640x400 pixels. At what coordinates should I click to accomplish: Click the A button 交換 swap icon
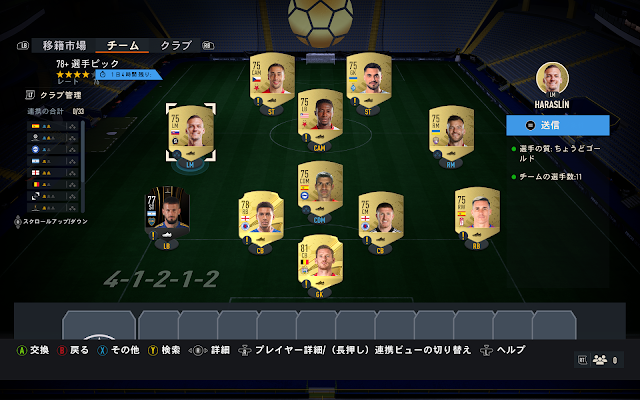[x=22, y=351]
